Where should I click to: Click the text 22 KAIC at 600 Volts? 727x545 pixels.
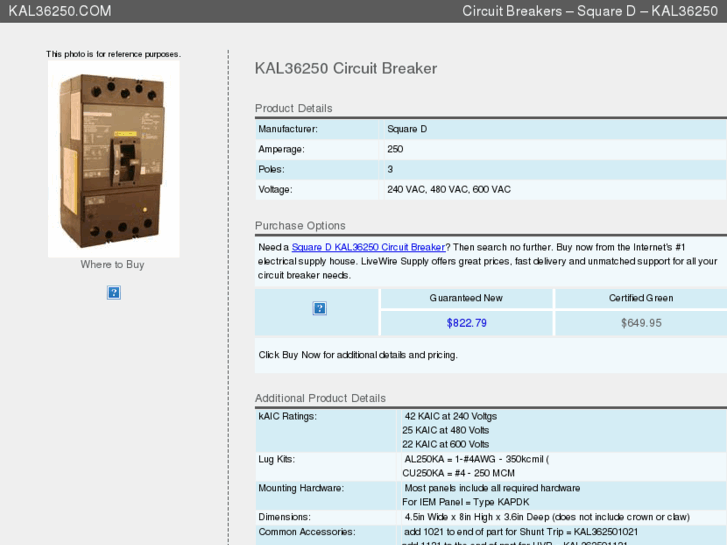coord(446,444)
